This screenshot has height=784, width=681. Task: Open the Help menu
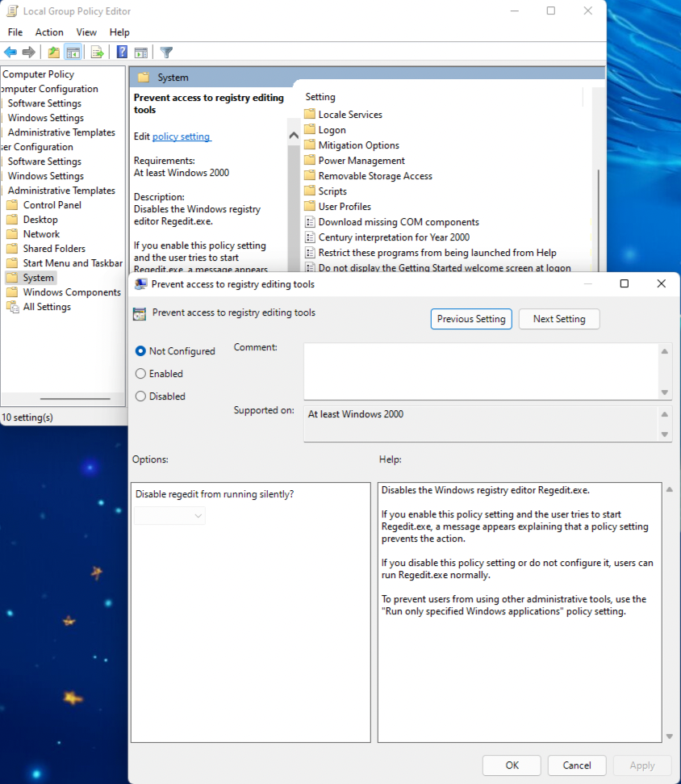tap(119, 32)
